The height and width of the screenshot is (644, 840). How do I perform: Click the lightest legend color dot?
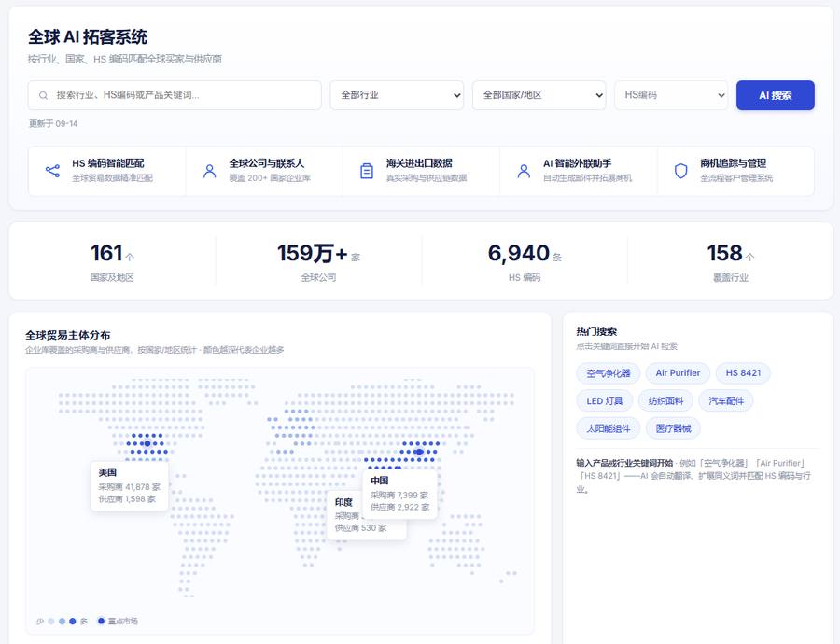51,621
